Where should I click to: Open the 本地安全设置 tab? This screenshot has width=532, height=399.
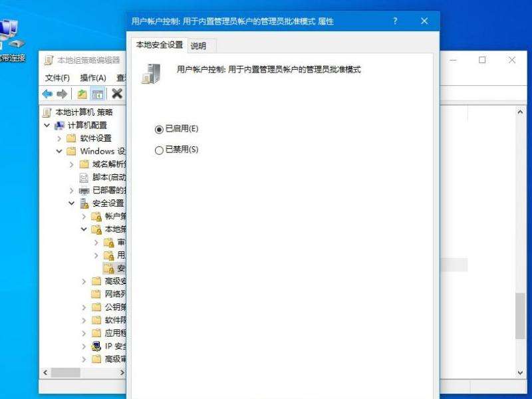[159, 45]
